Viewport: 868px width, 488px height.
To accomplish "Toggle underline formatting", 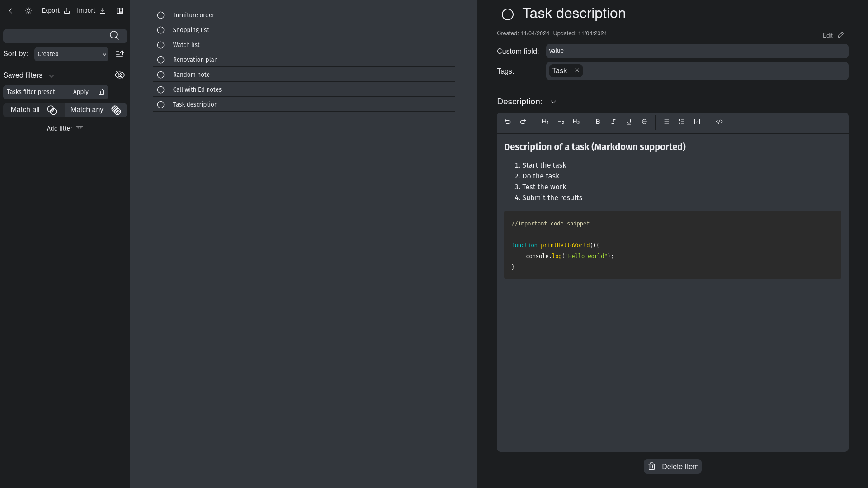I will click(x=629, y=122).
